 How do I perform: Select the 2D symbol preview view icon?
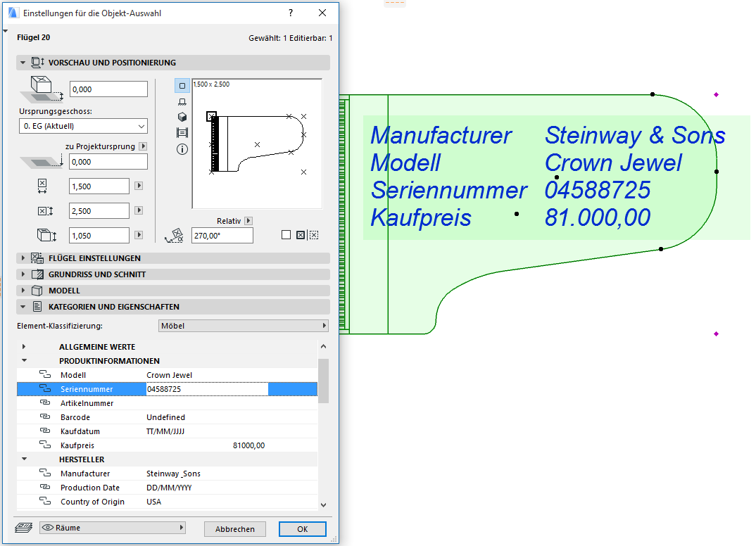[182, 84]
